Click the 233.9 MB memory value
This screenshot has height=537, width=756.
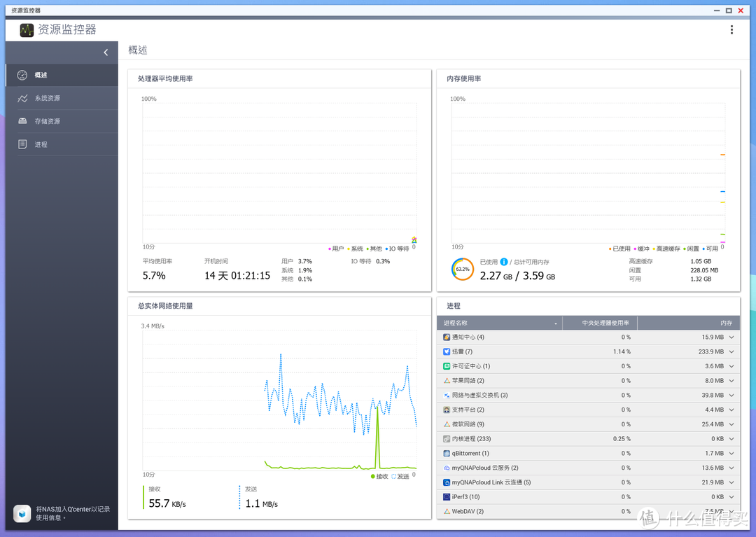click(711, 352)
